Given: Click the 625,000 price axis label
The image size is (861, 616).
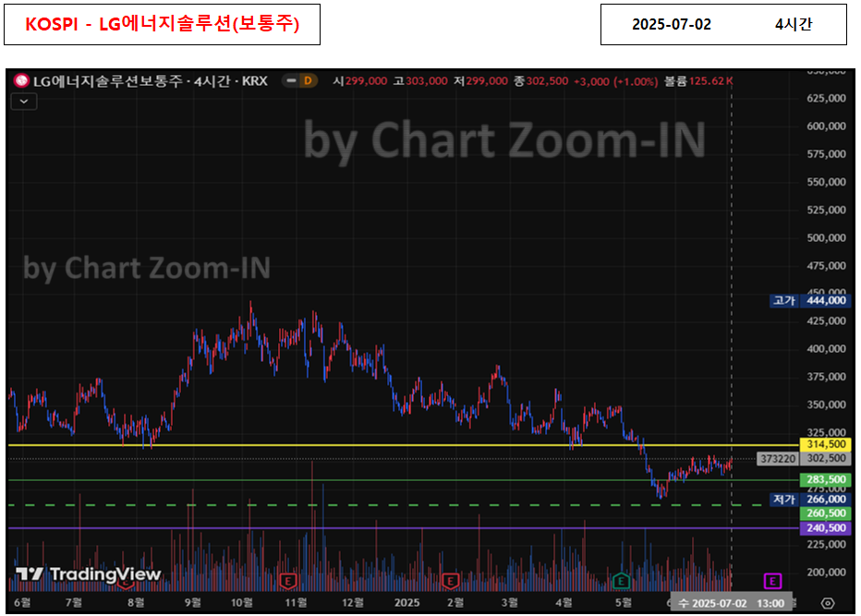Looking at the screenshot, I should [827, 98].
